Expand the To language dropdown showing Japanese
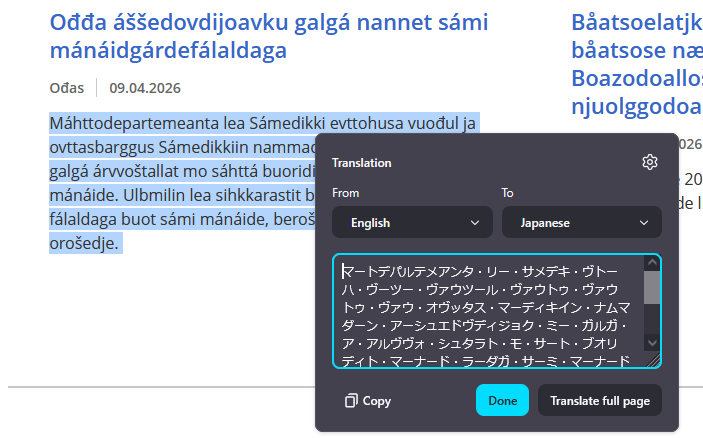This screenshot has width=703, height=438. [x=581, y=223]
